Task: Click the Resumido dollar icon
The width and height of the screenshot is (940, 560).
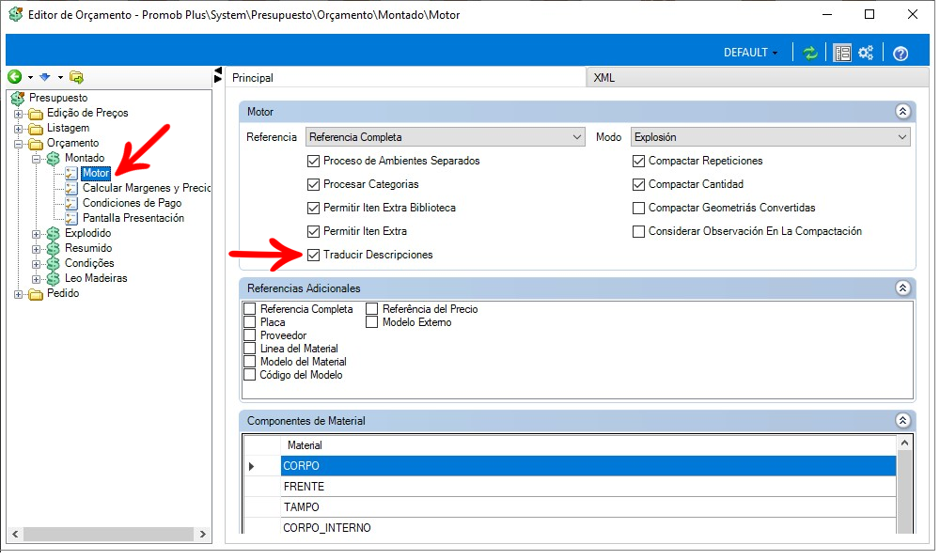Action: point(54,248)
